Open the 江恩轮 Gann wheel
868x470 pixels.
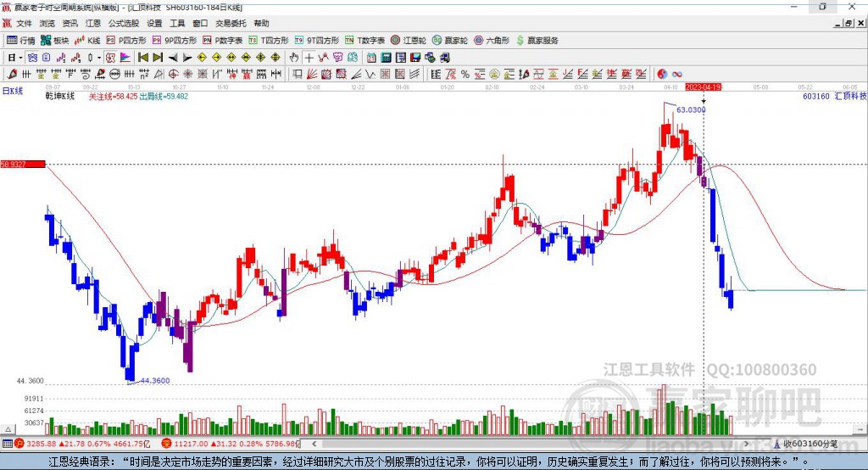pyautogui.click(x=409, y=41)
